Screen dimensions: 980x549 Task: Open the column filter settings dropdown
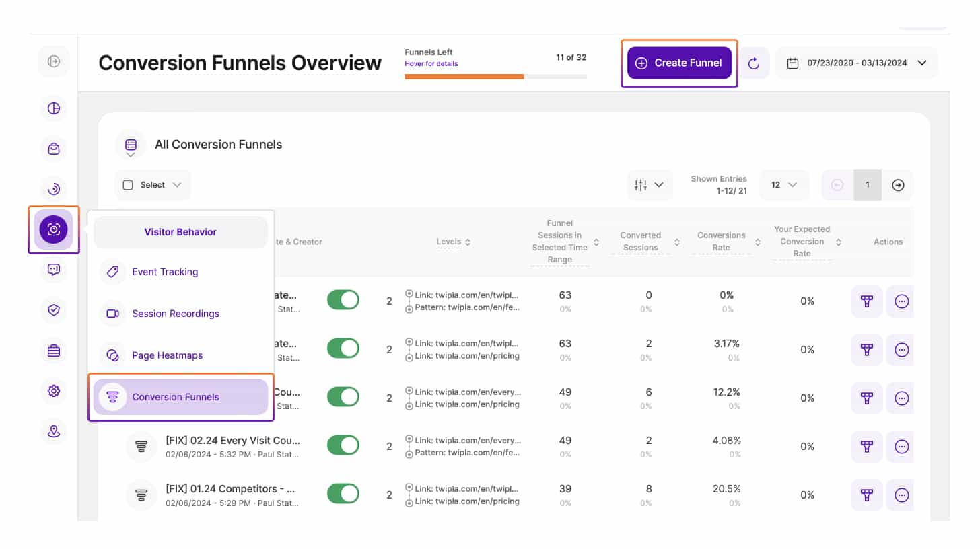[x=650, y=185]
